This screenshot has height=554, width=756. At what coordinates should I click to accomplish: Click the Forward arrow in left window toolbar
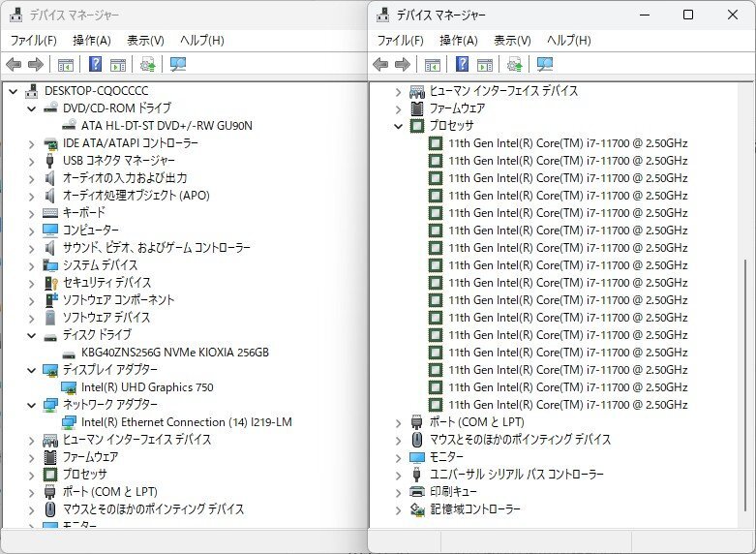[x=36, y=64]
